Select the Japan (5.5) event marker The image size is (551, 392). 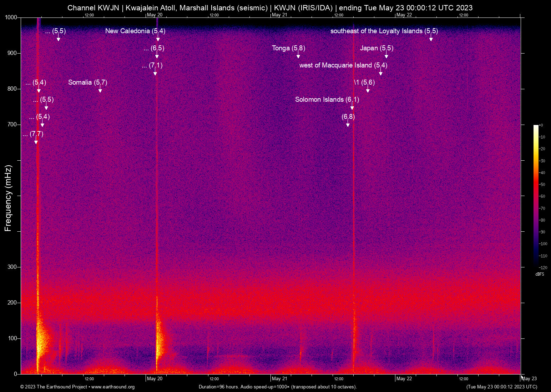[x=386, y=56]
